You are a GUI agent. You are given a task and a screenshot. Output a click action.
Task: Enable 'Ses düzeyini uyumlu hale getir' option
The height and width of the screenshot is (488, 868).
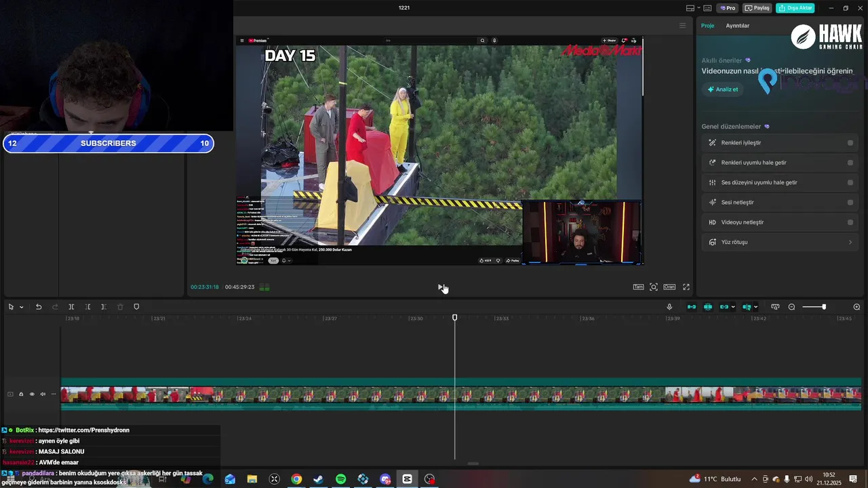(850, 182)
